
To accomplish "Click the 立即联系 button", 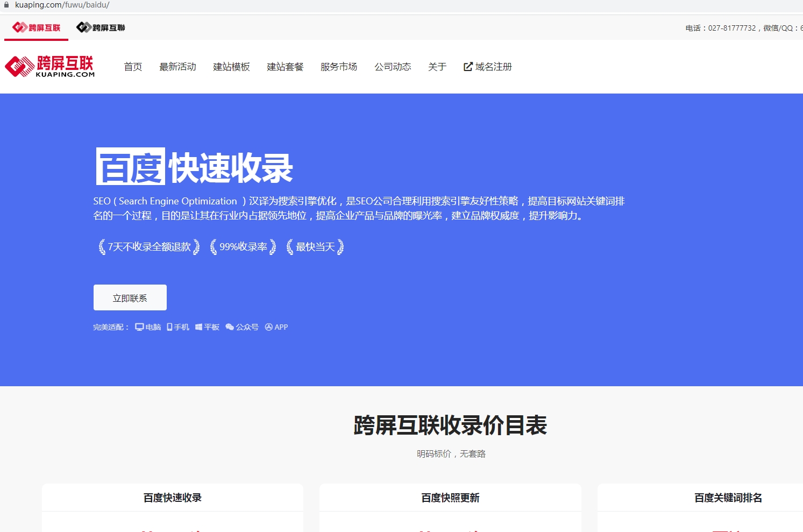I will pyautogui.click(x=130, y=297).
